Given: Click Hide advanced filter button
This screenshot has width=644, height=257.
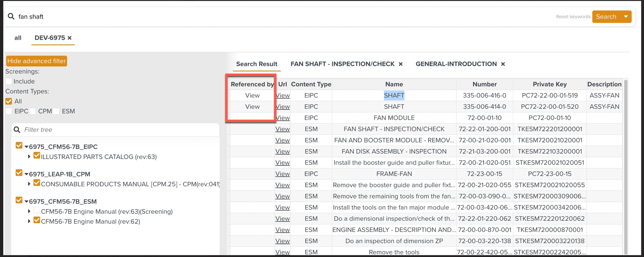Looking at the screenshot, I should tap(37, 61).
